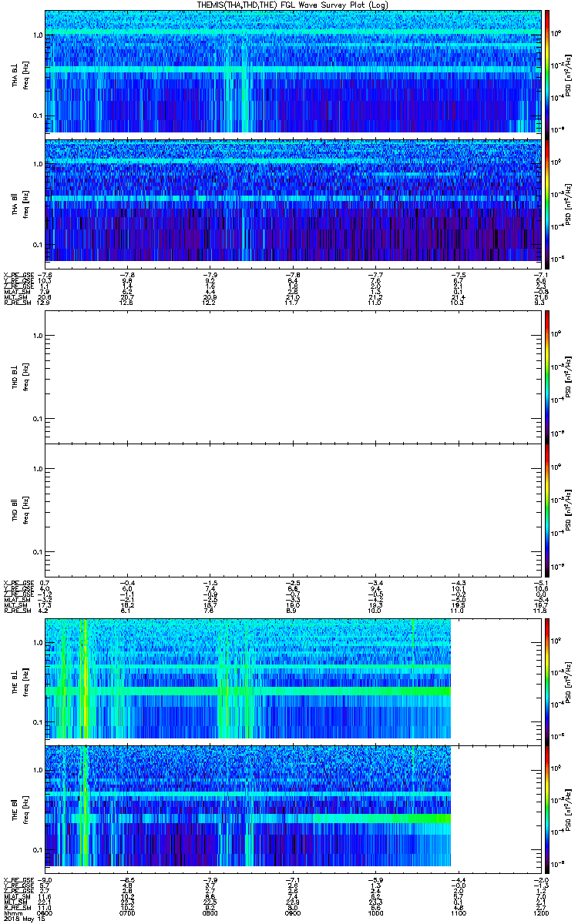This screenshot has height=924, width=578.
Task: Click the 0700 time tick label
Action: coord(128,912)
